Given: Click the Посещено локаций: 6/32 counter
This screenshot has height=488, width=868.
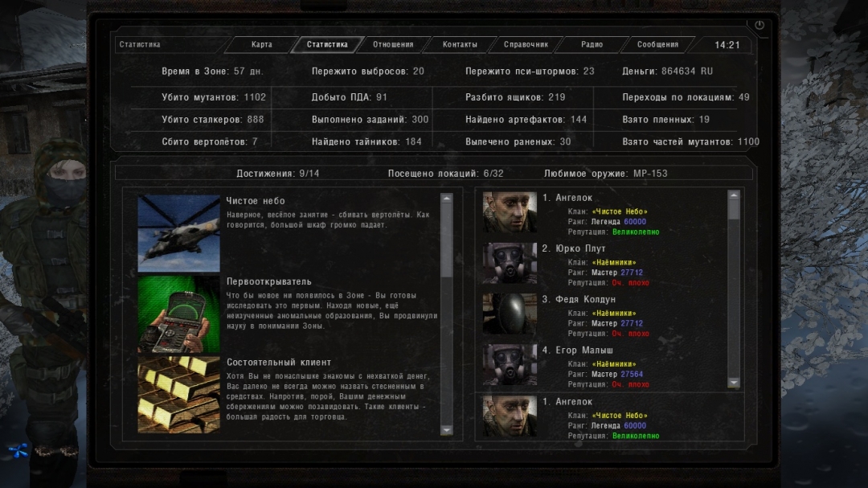Looking at the screenshot, I should point(445,174).
